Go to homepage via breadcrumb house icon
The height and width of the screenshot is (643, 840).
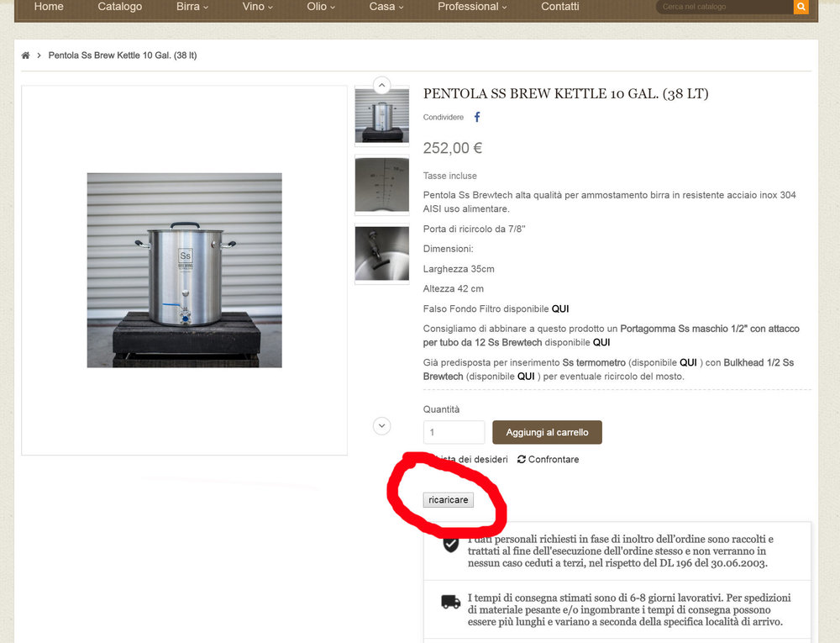pyautogui.click(x=25, y=55)
